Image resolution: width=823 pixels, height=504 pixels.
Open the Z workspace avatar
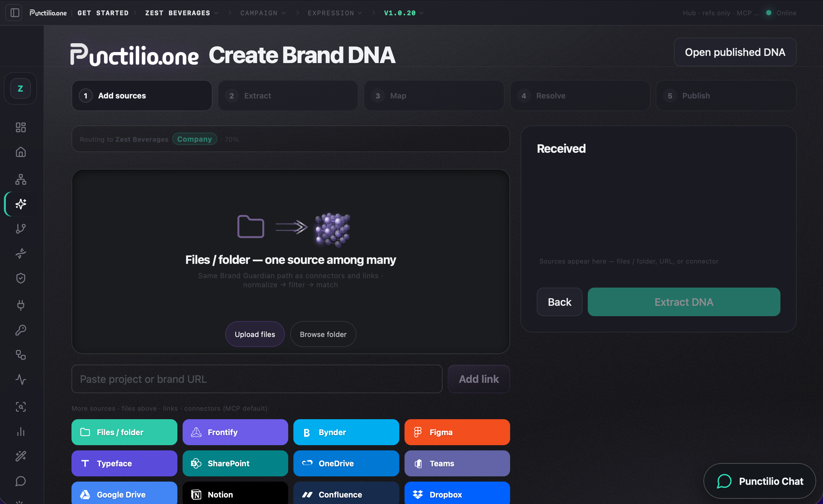pos(20,88)
